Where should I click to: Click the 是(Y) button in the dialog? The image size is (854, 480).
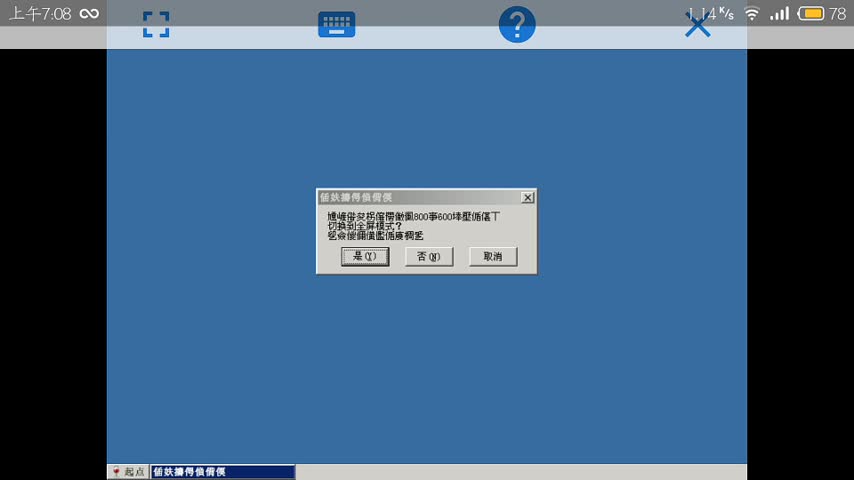[x=364, y=257]
